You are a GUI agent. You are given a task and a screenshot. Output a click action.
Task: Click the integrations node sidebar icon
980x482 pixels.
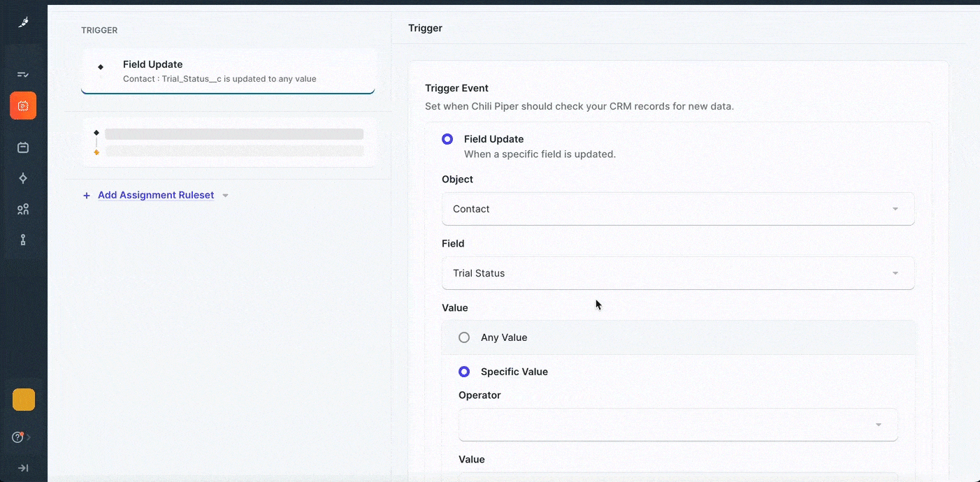tap(23, 240)
